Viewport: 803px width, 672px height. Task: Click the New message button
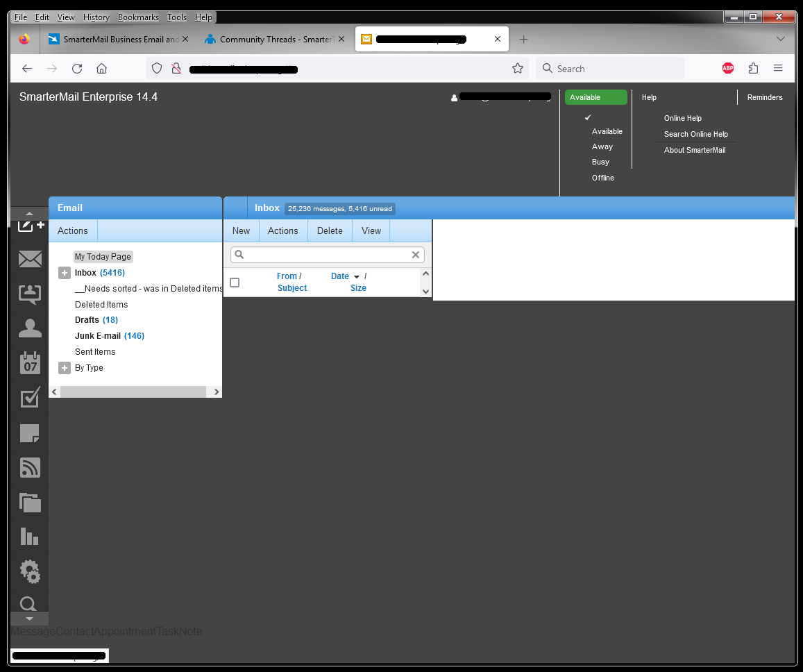point(241,231)
